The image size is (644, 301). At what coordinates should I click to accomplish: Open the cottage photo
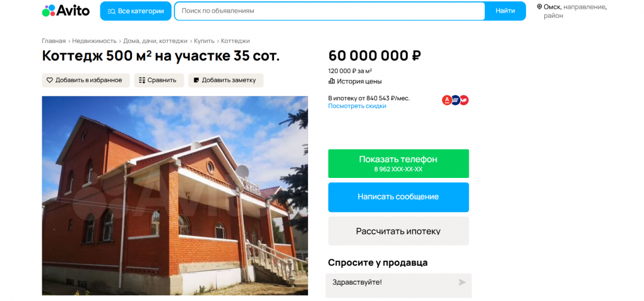point(175,196)
